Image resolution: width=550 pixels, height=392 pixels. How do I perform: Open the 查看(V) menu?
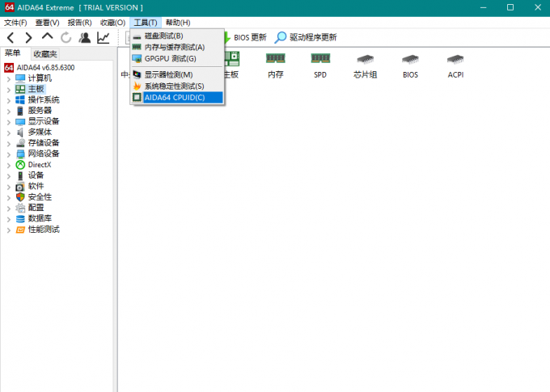click(47, 23)
